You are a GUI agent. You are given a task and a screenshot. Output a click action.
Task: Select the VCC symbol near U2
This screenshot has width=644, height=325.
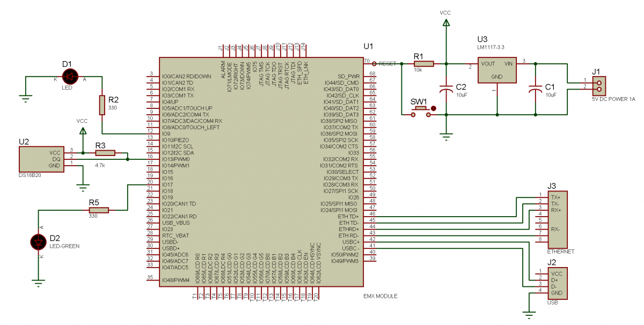(82, 130)
